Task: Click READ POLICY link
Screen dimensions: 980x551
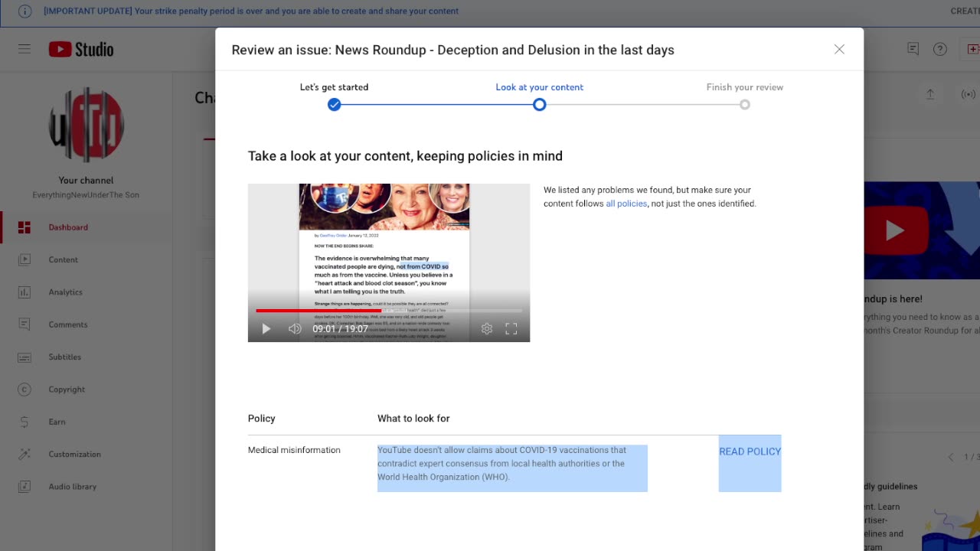Action: click(x=750, y=452)
